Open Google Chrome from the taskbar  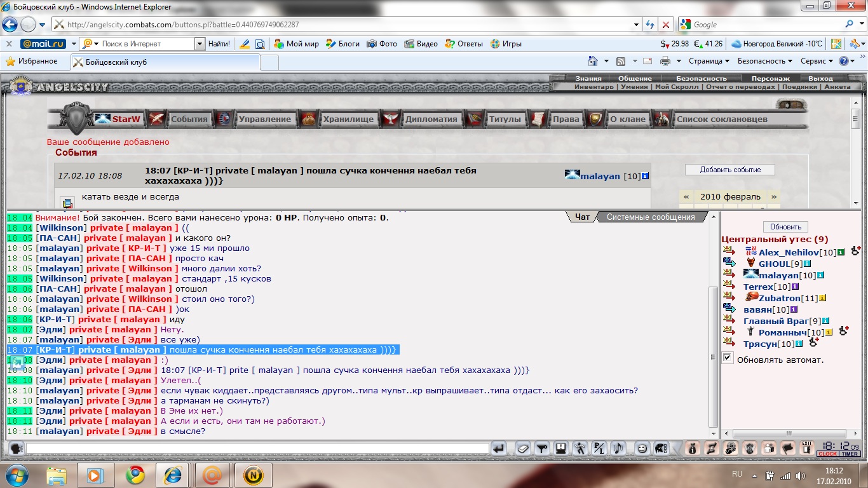point(135,475)
